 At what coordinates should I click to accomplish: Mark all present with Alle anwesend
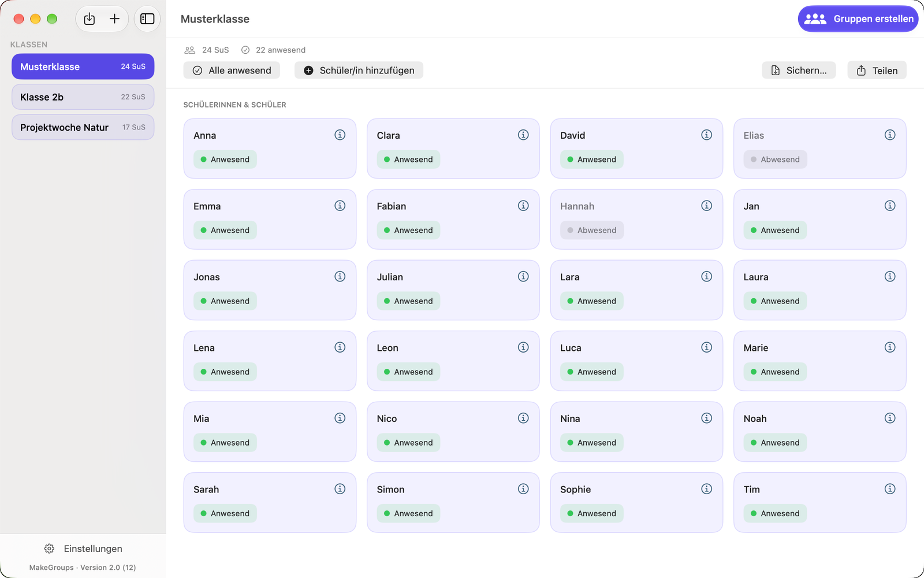(232, 71)
